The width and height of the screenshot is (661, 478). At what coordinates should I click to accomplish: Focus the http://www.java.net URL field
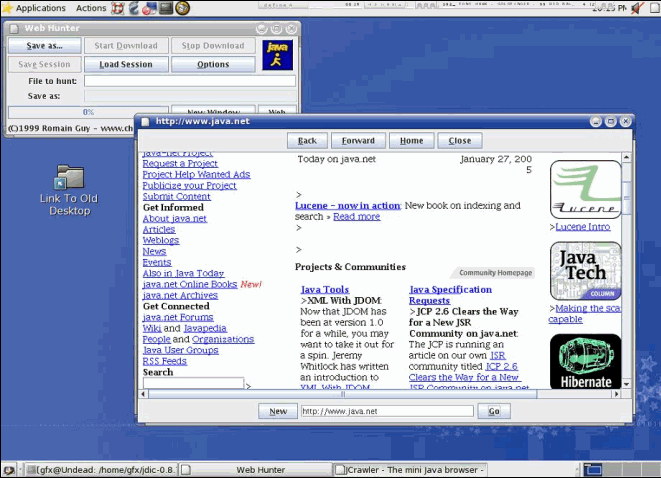tap(387, 411)
